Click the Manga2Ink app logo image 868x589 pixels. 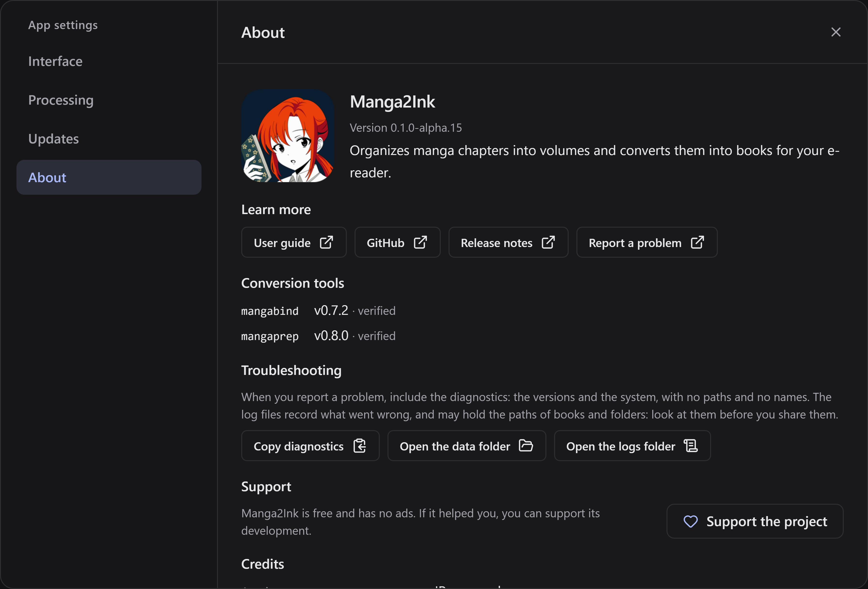click(x=287, y=136)
